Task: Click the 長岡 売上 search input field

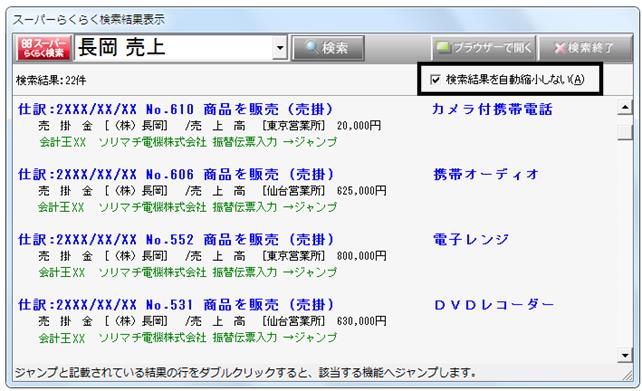Action: click(x=174, y=48)
